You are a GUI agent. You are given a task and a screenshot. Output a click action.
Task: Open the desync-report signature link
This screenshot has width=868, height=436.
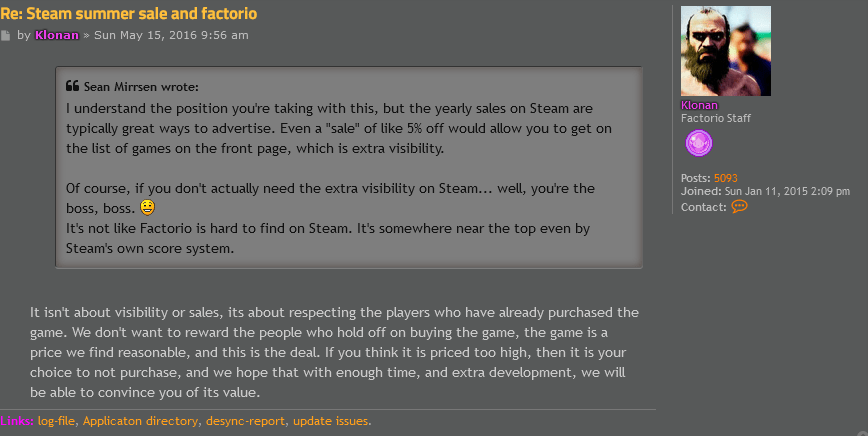pyautogui.click(x=246, y=421)
